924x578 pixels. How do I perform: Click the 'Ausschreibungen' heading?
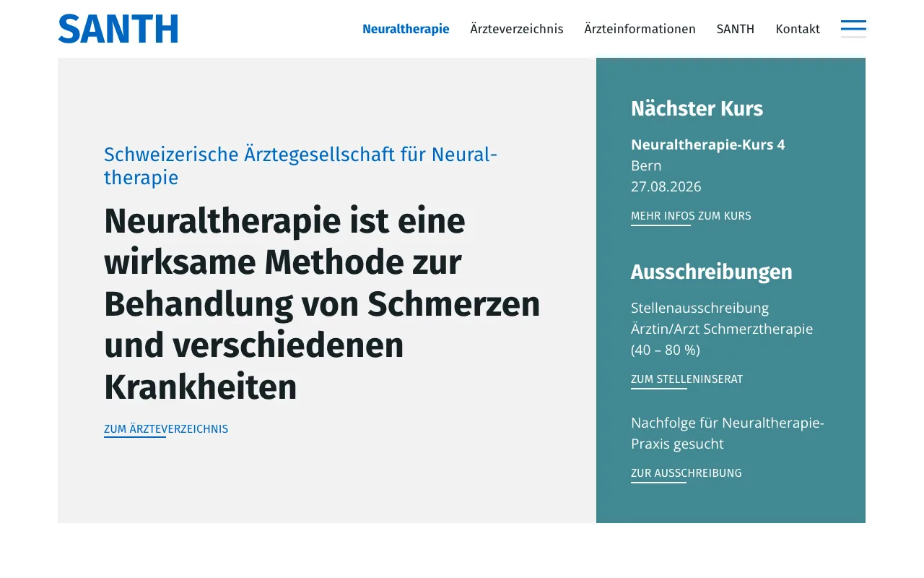(x=711, y=272)
